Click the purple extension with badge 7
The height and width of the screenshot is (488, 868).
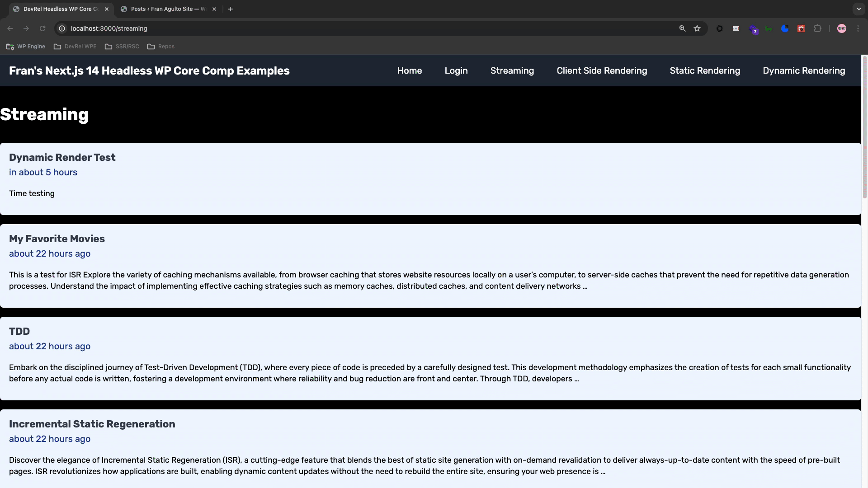coord(752,29)
